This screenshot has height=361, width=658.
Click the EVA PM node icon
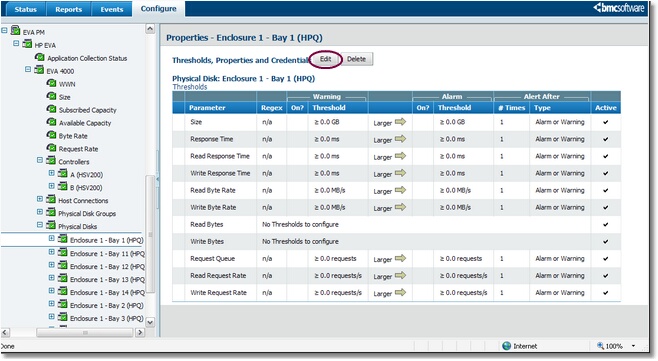(16, 31)
